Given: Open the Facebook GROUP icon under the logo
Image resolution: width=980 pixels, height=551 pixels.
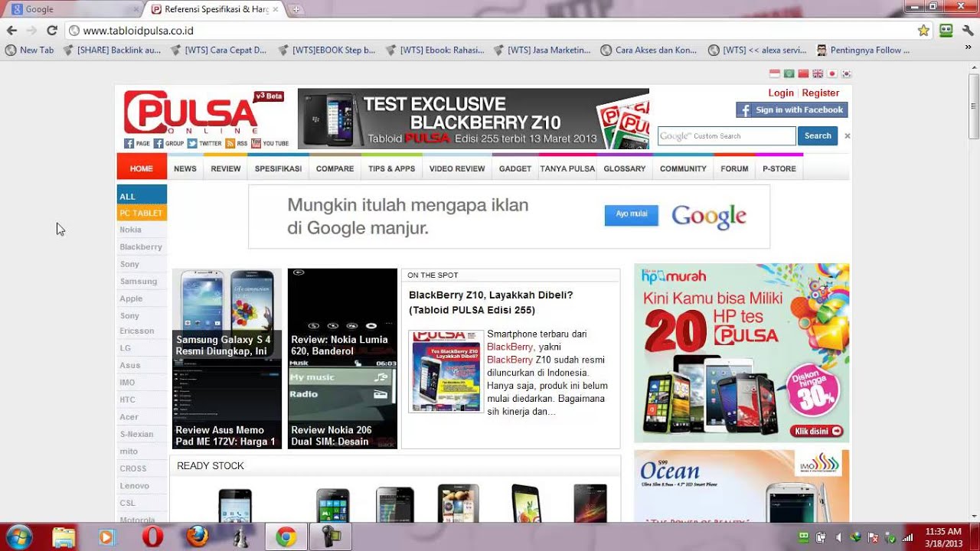Looking at the screenshot, I should pos(168,143).
